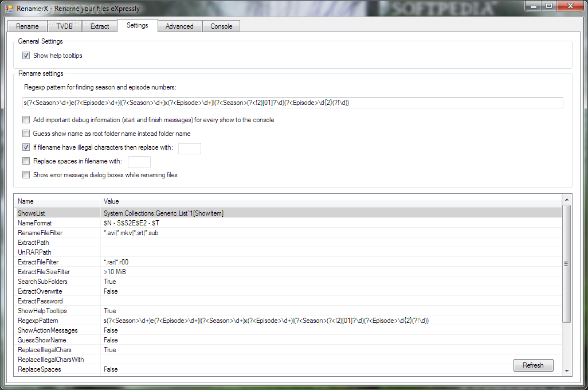588x390 pixels.
Task: Check Guess show name as root folder
Action: click(26, 133)
